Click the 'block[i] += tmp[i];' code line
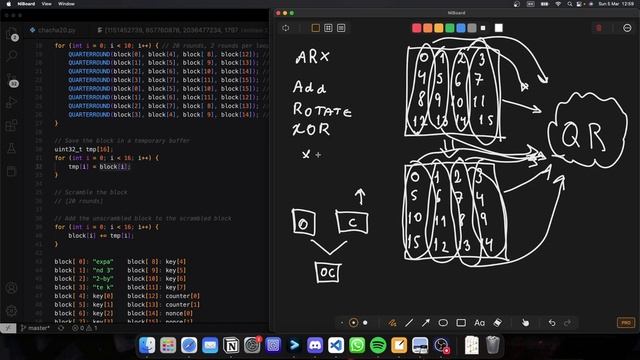Viewport: 640px width, 360px height. 101,236
